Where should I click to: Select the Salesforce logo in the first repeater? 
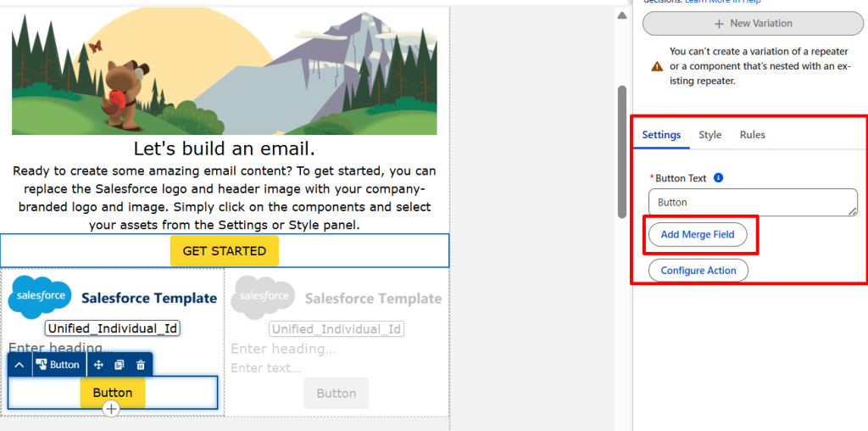coord(41,297)
